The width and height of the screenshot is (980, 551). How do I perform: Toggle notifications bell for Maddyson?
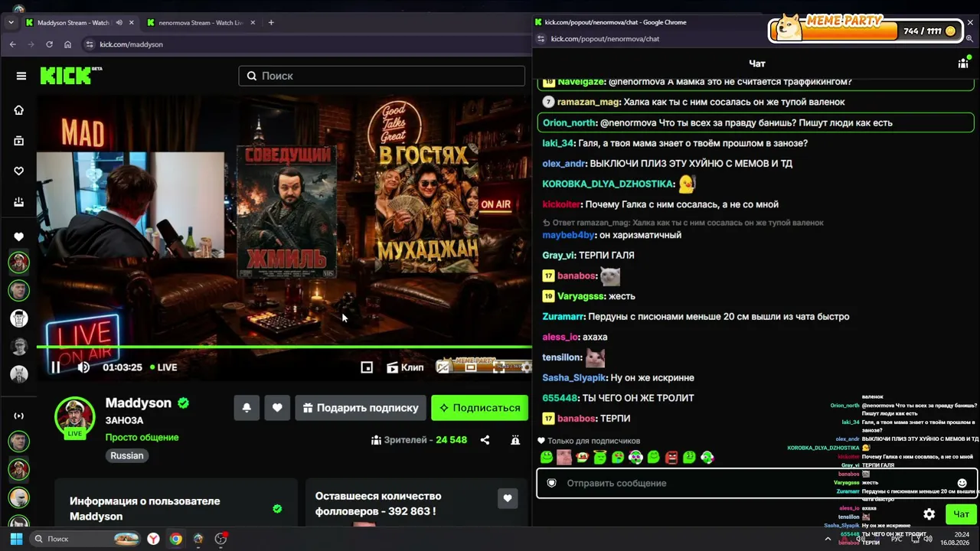[247, 408]
